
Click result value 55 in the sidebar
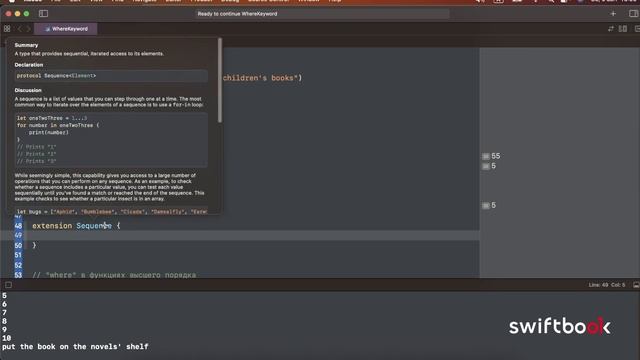496,156
